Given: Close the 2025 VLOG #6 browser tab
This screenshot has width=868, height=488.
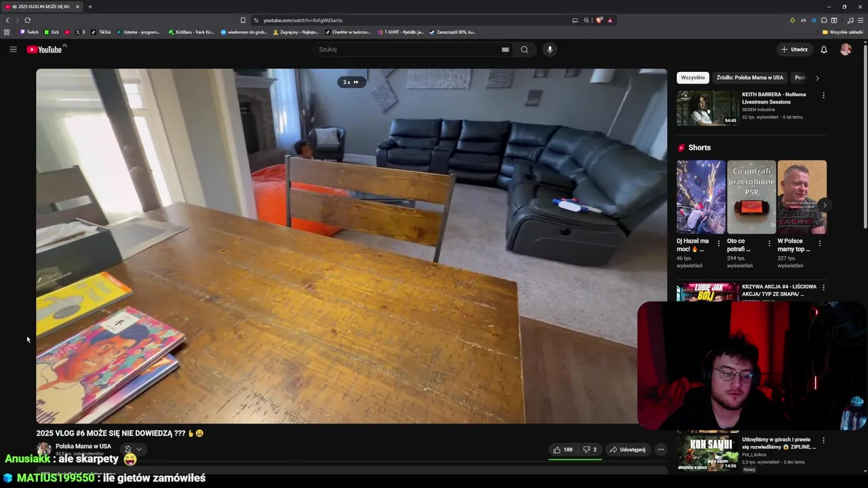Looking at the screenshot, I should pos(77,7).
